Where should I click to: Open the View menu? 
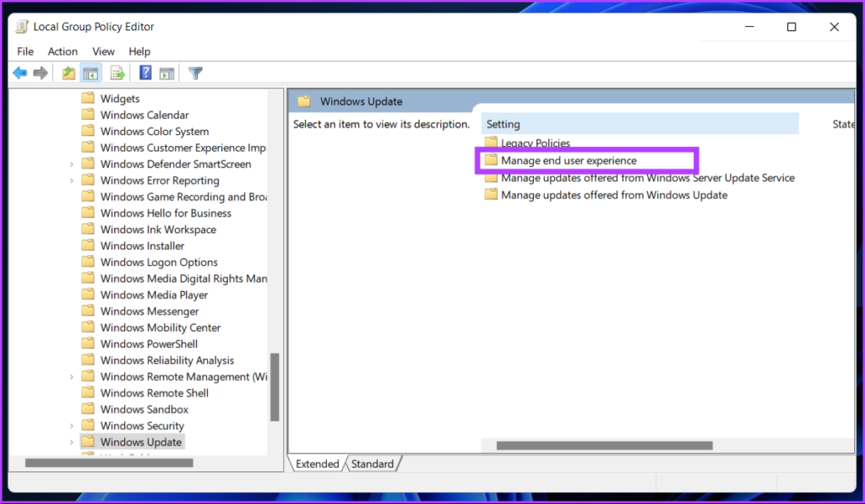(103, 51)
